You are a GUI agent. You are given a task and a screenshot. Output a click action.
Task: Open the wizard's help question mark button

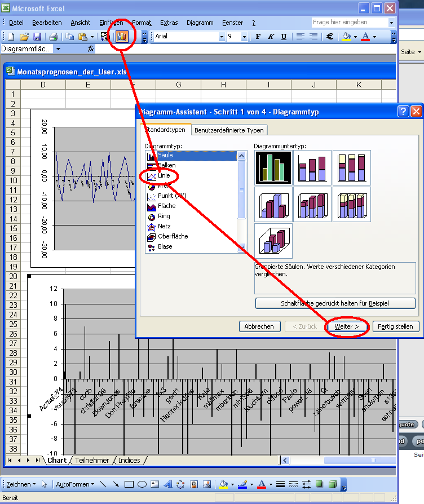(403, 112)
